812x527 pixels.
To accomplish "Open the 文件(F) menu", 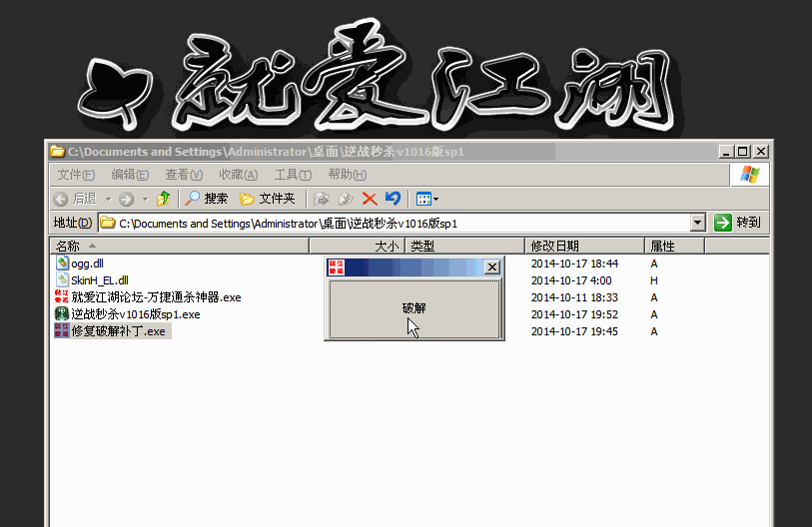I will [76, 175].
